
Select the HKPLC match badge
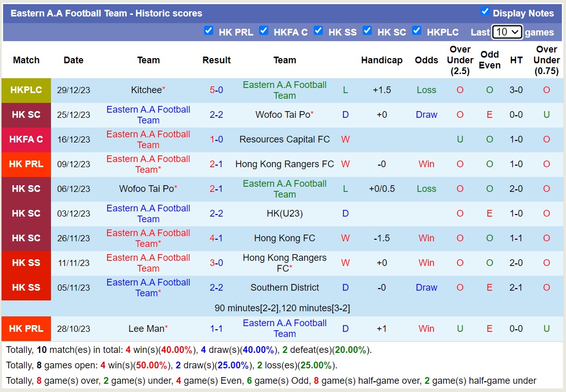[x=26, y=90]
